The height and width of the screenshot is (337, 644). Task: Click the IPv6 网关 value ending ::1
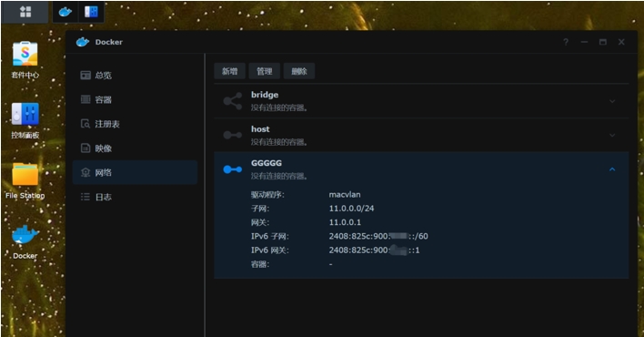pos(374,250)
